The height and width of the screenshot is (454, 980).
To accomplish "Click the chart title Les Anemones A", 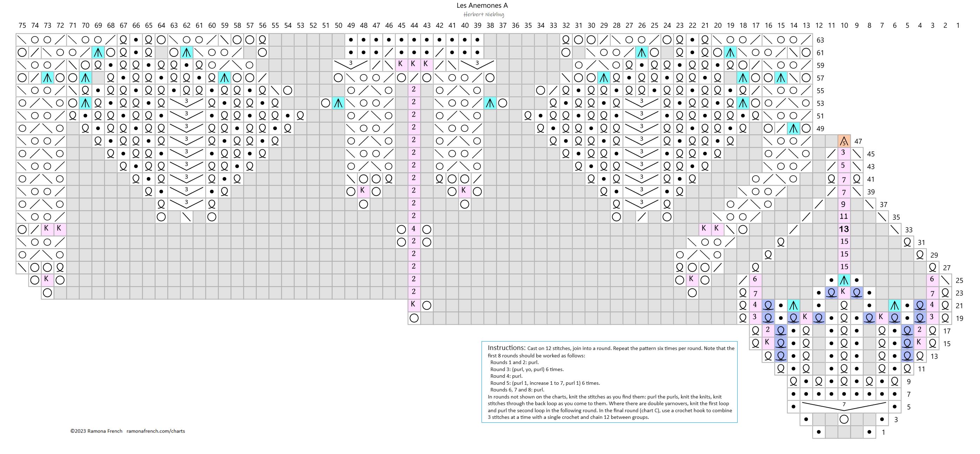I will coord(482,5).
